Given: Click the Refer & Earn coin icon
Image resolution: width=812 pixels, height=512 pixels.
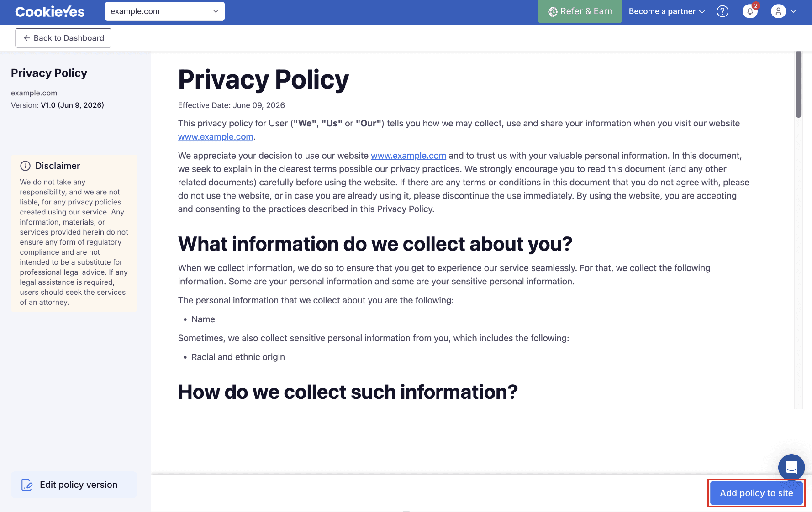Looking at the screenshot, I should (553, 12).
